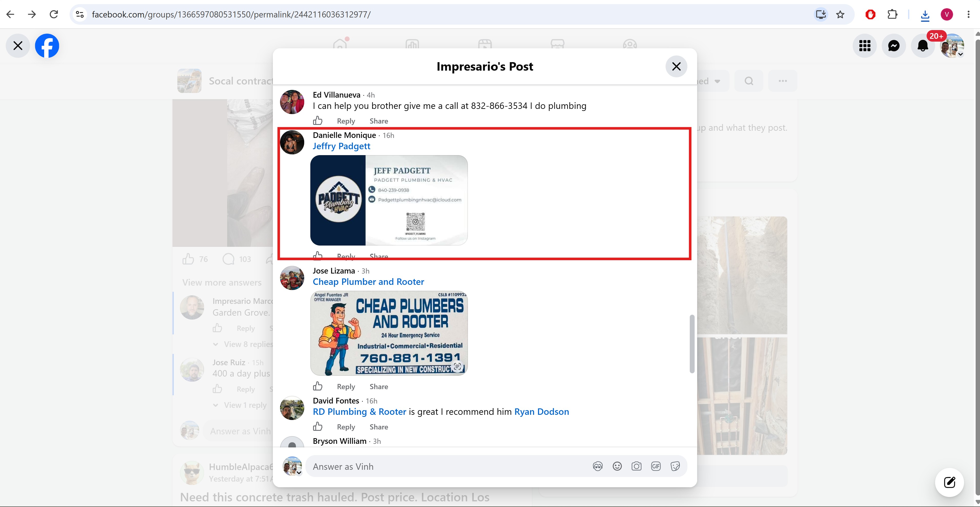Reply to Jose Lizama's comment
Viewport: 980px width, 507px height.
pos(346,387)
